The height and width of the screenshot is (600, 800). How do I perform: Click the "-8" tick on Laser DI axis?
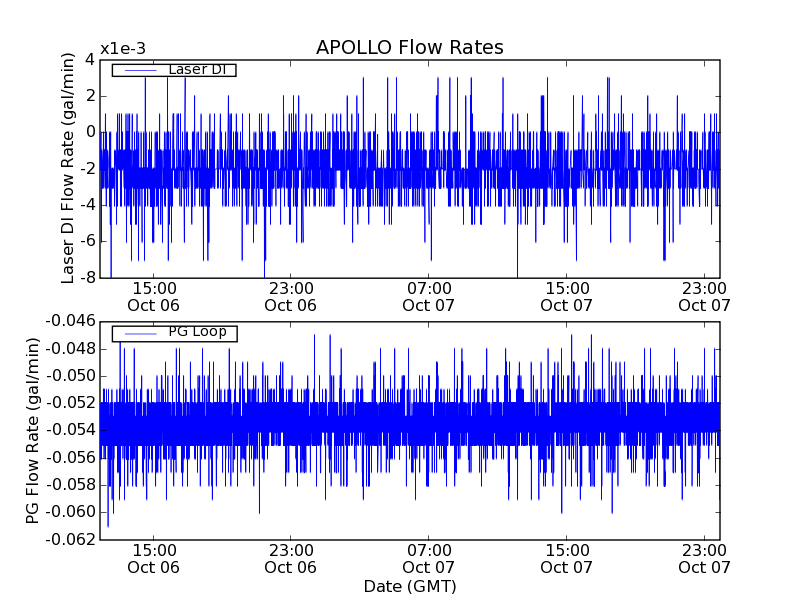(x=88, y=277)
